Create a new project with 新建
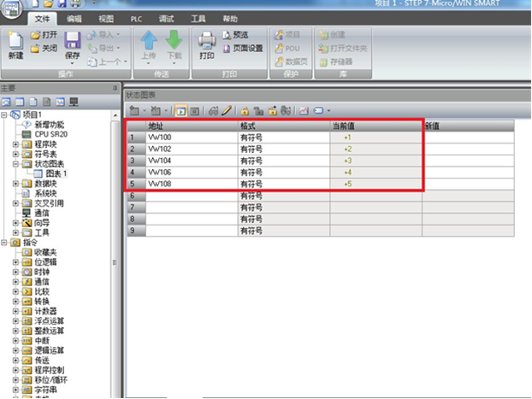 click(15, 45)
